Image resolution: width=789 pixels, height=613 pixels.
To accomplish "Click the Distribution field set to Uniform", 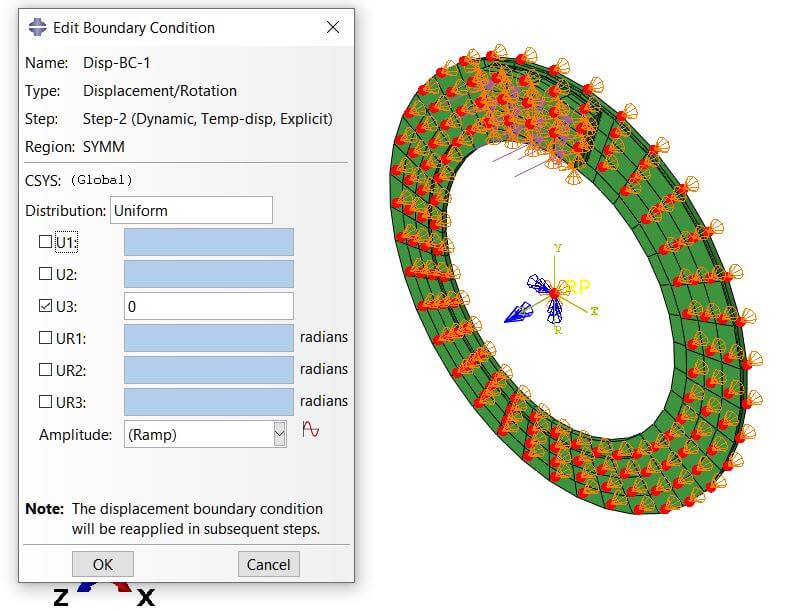I will (190, 210).
